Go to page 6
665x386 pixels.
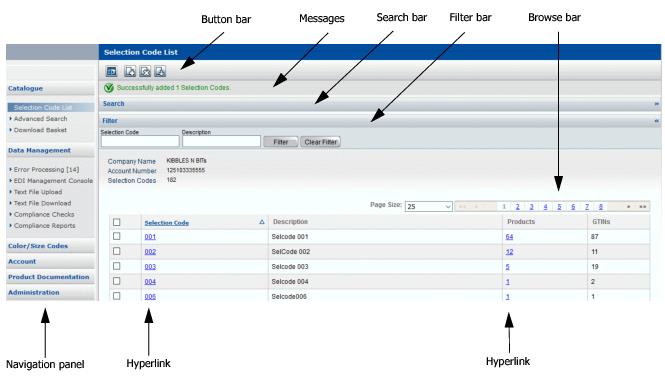point(573,207)
